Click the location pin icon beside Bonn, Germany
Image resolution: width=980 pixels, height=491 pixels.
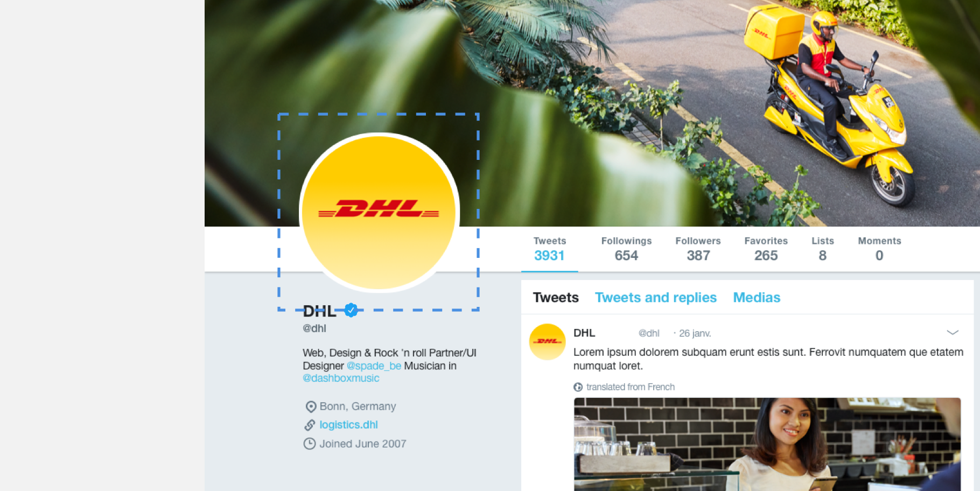pos(311,406)
